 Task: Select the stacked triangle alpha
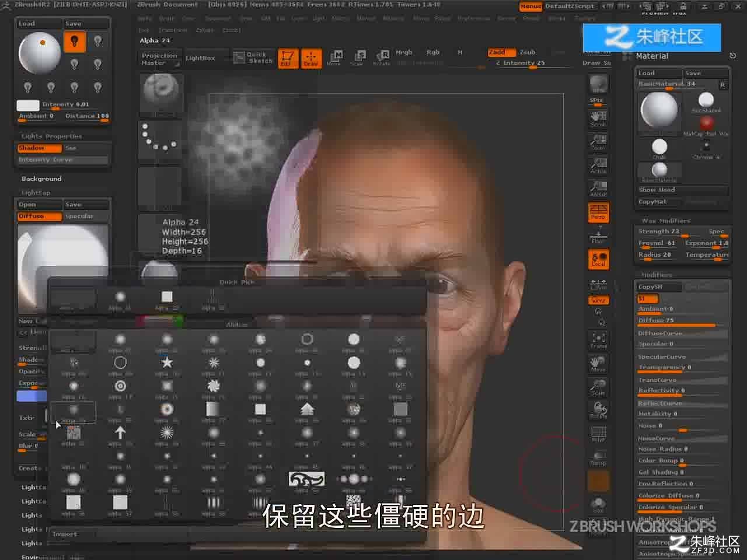pyautogui.click(x=307, y=411)
